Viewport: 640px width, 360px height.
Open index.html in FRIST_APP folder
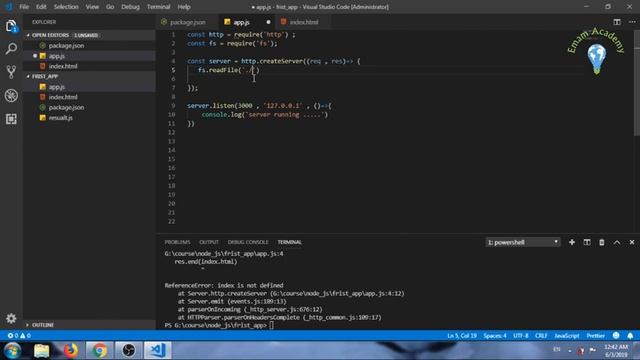pyautogui.click(x=89, y=97)
